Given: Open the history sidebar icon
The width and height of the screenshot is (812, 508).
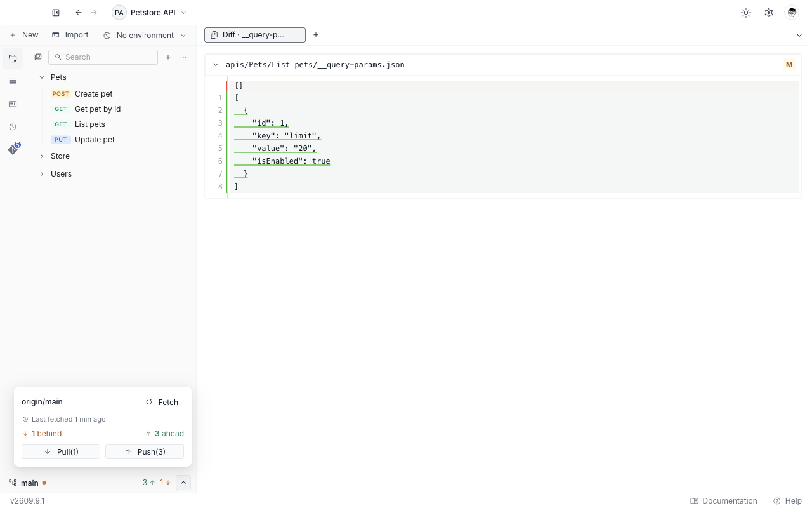Looking at the screenshot, I should tap(13, 127).
